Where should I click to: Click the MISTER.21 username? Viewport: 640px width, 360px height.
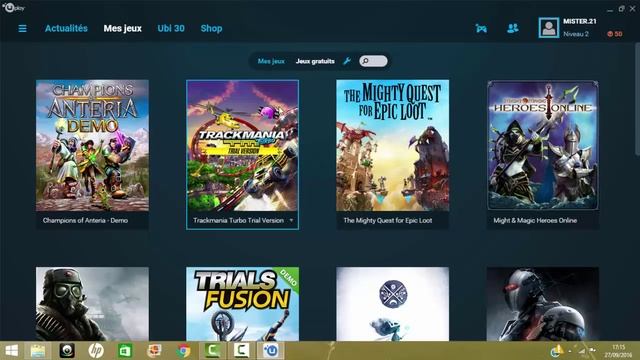[x=580, y=21]
